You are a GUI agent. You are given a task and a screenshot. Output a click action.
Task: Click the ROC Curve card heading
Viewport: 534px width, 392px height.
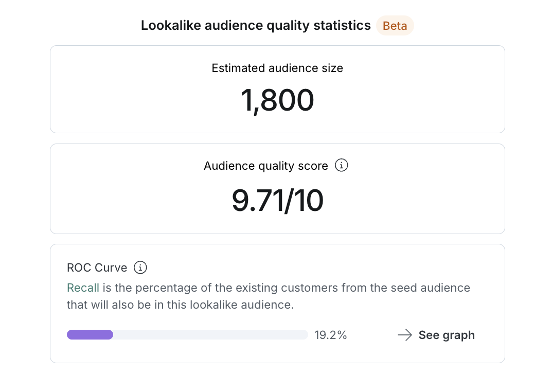[97, 268]
